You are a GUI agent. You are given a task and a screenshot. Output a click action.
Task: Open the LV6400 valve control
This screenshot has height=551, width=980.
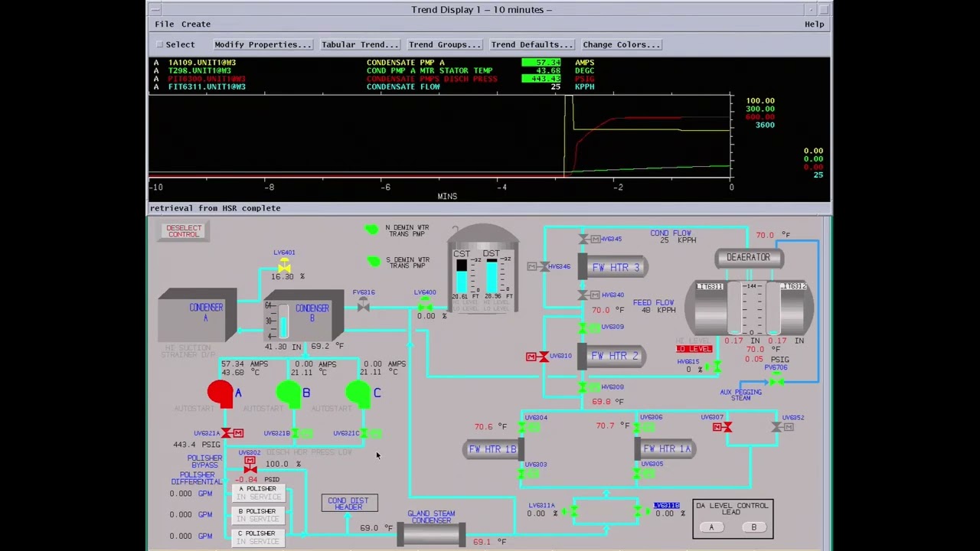[x=425, y=306]
